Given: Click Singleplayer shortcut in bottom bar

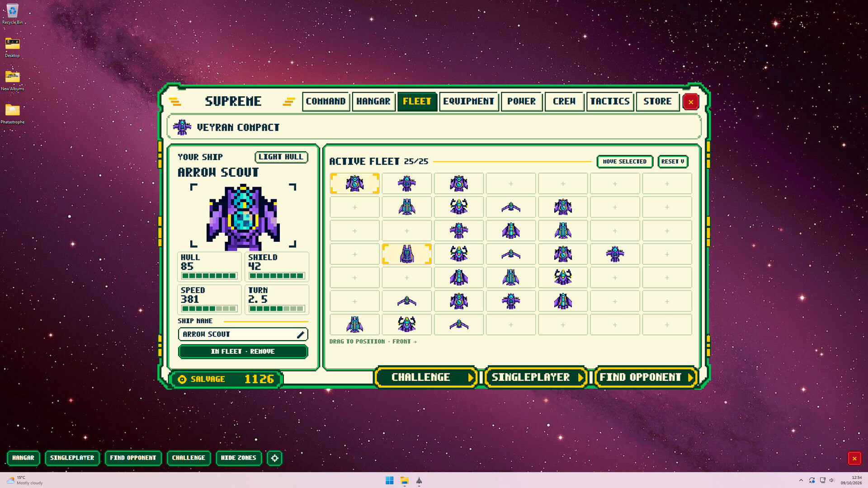Looking at the screenshot, I should (72, 458).
